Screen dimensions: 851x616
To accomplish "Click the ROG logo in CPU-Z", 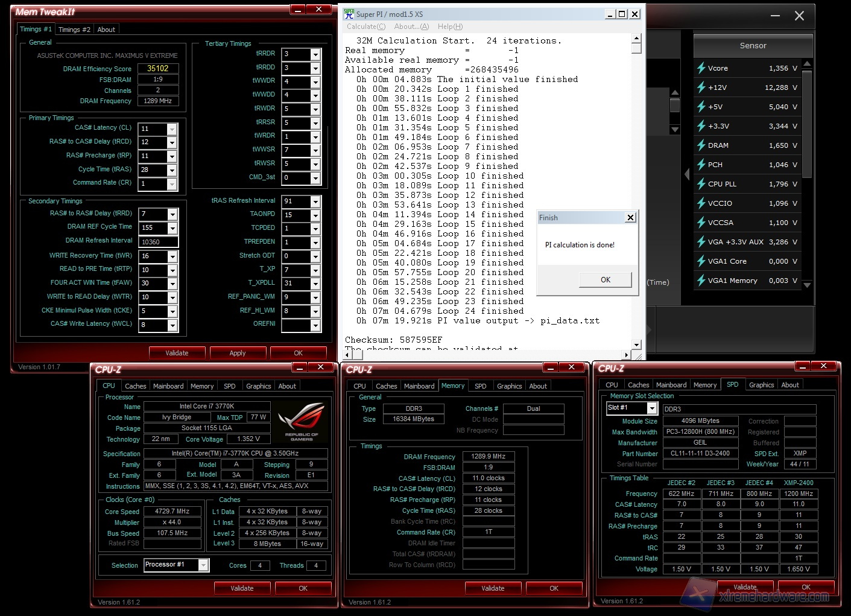I will [x=302, y=422].
